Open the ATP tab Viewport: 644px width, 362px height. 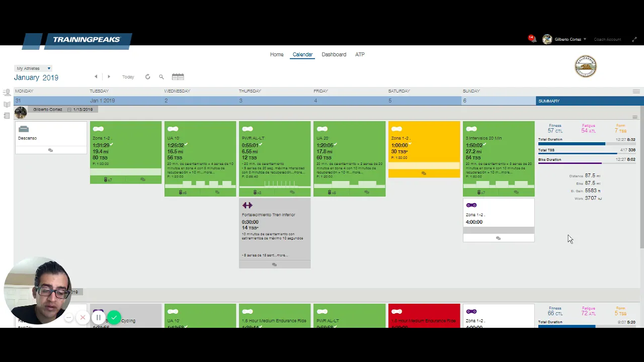360,54
